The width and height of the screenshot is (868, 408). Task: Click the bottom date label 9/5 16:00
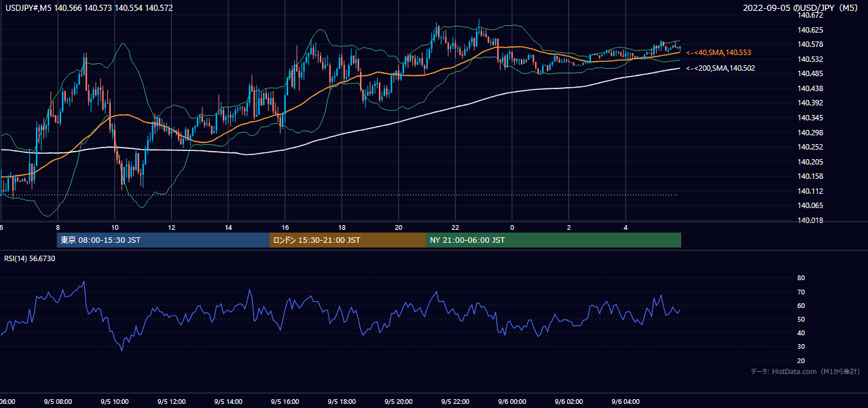285,401
